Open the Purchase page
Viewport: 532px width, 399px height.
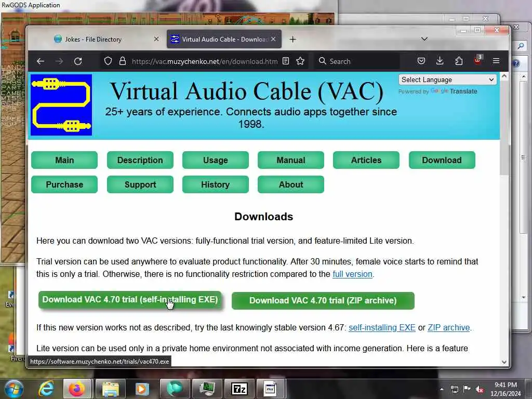(x=64, y=184)
